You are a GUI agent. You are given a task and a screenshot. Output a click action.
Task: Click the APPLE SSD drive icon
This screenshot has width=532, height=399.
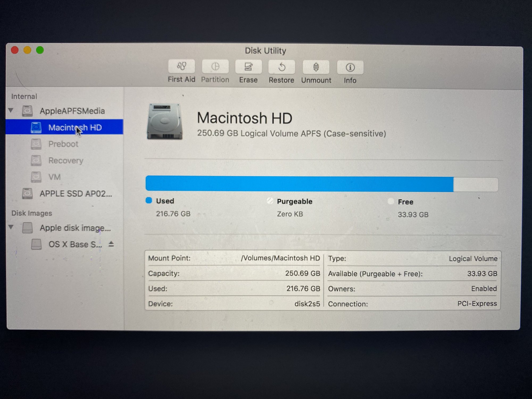tap(27, 193)
